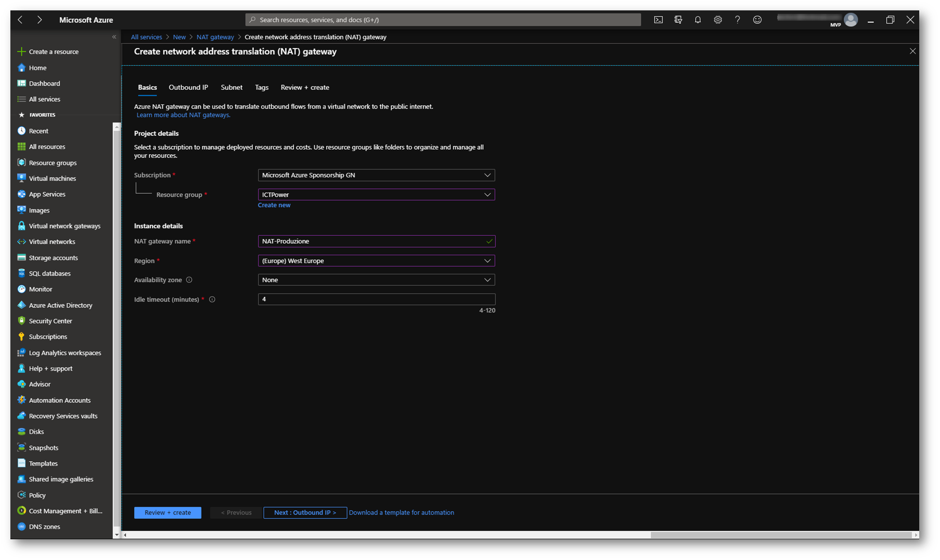940x560 pixels.
Task: Click the NAT gateway name input field
Action: coord(376,241)
